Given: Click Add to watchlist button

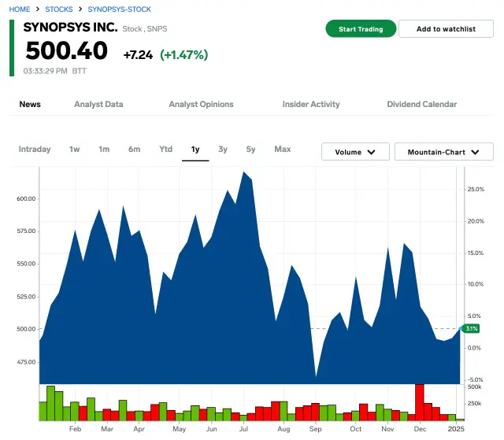Looking at the screenshot, I should pos(446,29).
